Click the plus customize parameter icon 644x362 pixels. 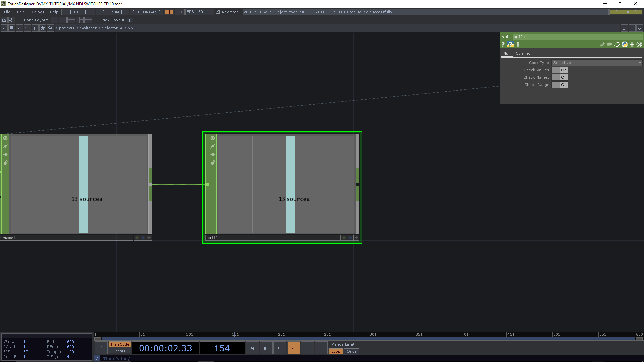632,44
